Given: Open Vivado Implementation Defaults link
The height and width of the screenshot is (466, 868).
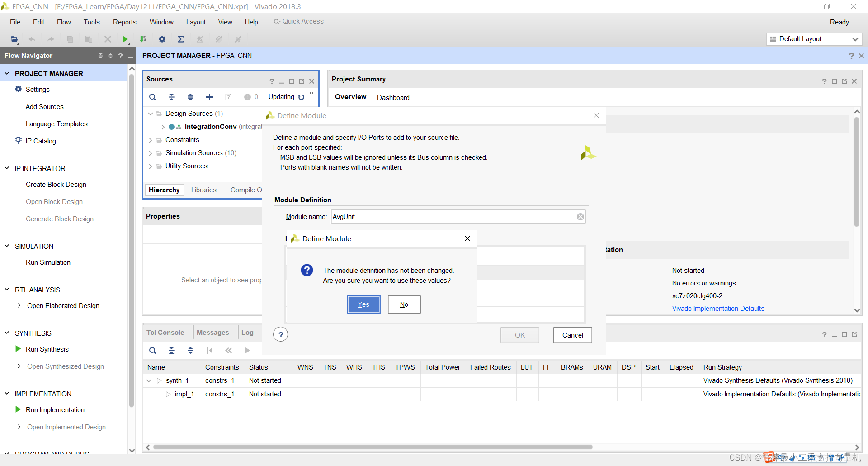Looking at the screenshot, I should tap(718, 309).
